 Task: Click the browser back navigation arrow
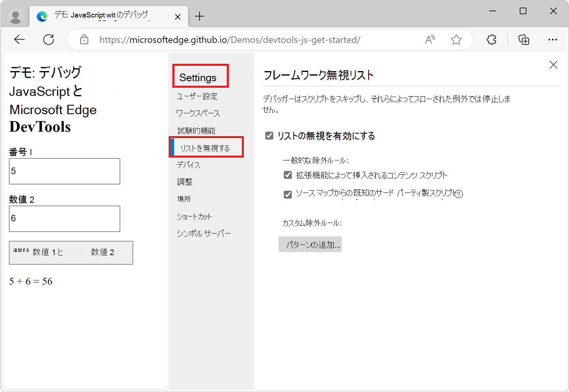pos(19,39)
